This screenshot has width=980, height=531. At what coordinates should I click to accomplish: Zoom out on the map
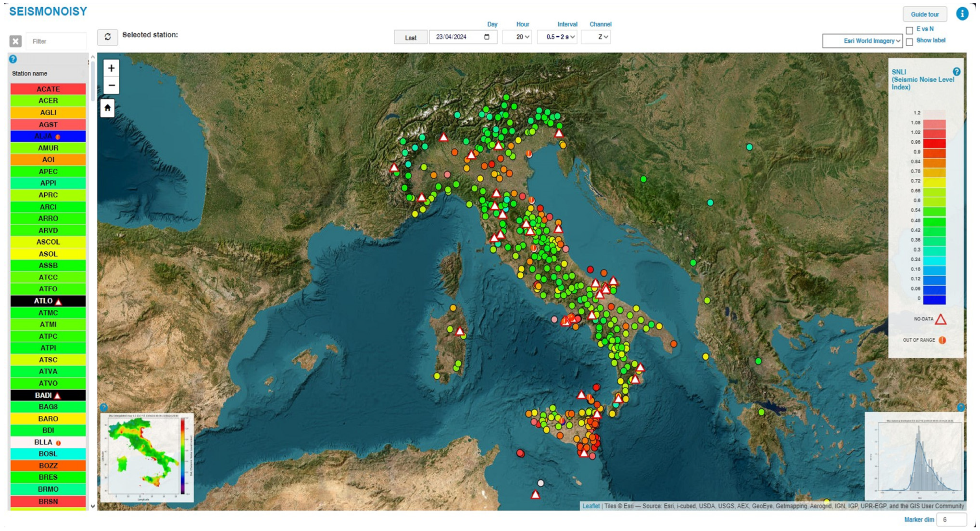(x=111, y=85)
